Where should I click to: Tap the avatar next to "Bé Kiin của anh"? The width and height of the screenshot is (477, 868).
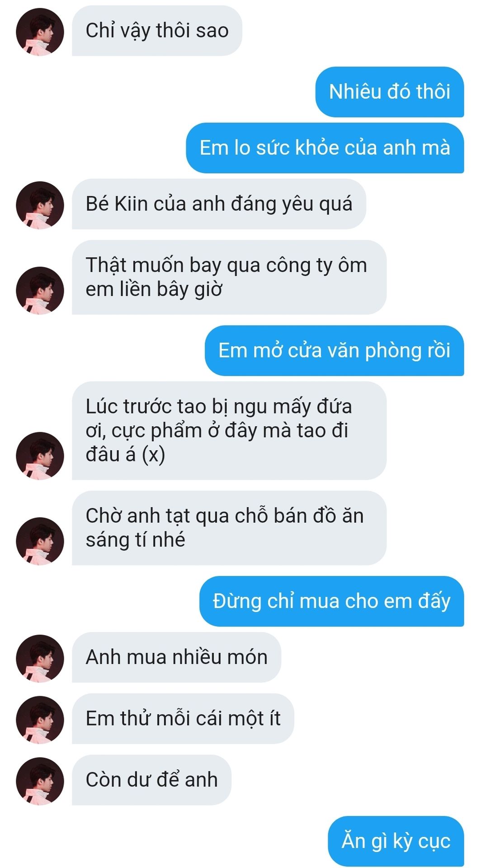(40, 205)
